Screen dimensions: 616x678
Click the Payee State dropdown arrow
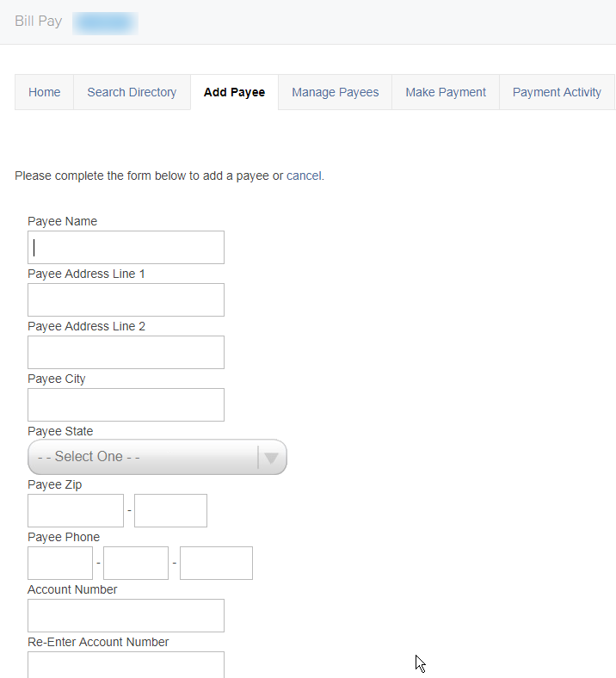point(271,458)
